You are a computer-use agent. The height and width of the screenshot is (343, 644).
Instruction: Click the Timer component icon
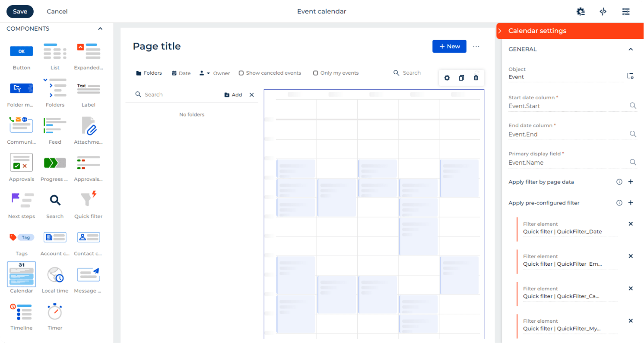55,312
